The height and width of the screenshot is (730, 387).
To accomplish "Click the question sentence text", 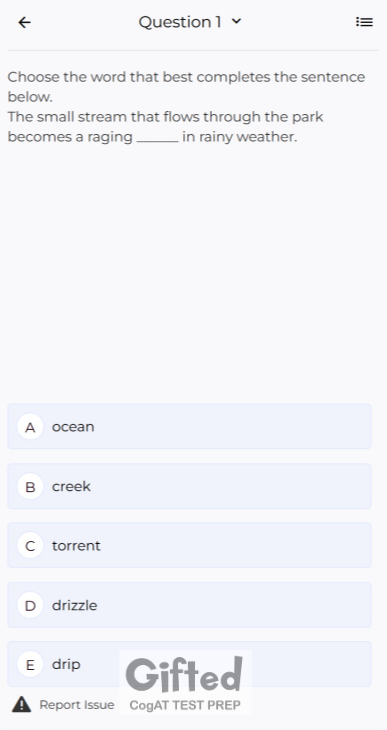I will pos(165,127).
